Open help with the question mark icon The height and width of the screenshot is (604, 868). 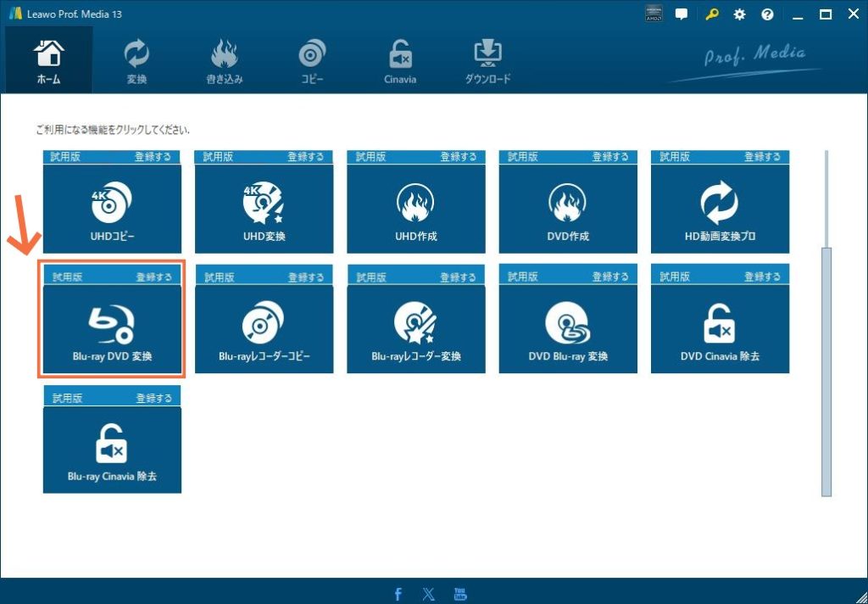767,14
